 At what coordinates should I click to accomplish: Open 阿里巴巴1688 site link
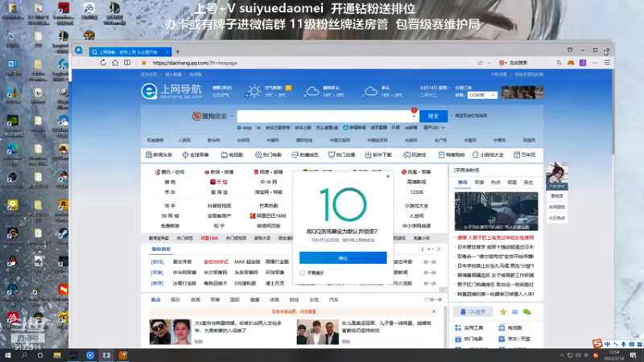point(268,216)
